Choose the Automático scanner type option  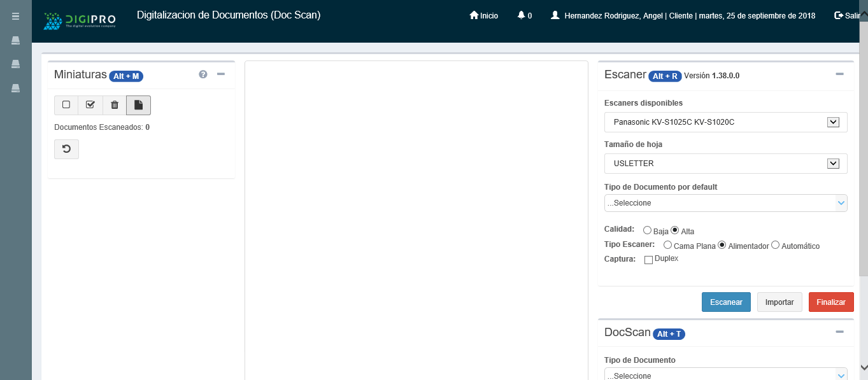click(x=775, y=245)
